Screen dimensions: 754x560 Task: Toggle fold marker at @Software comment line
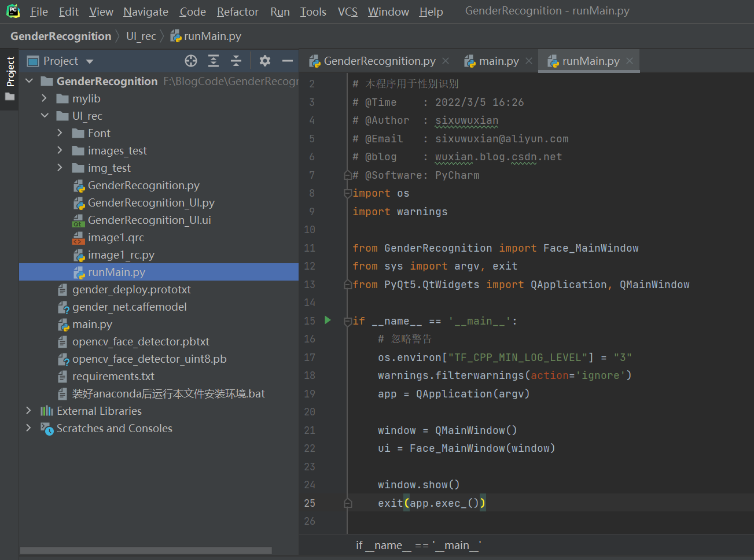(x=348, y=175)
